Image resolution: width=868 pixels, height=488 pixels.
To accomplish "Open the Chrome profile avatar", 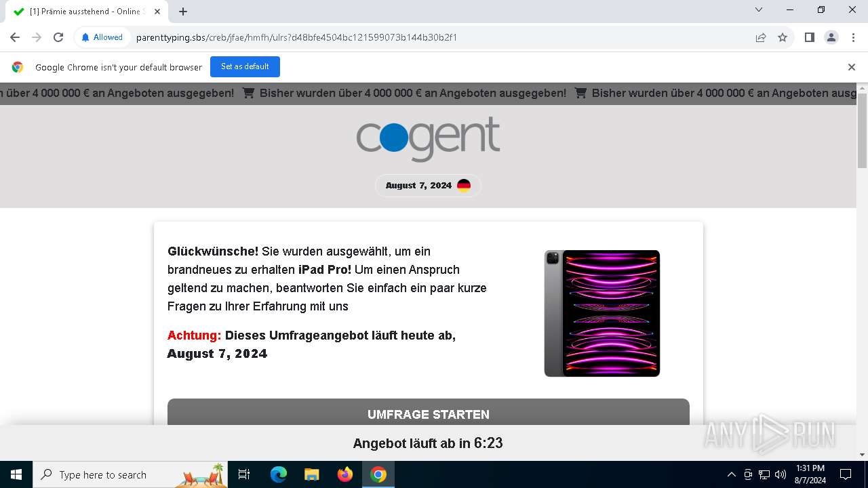I will pyautogui.click(x=831, y=37).
